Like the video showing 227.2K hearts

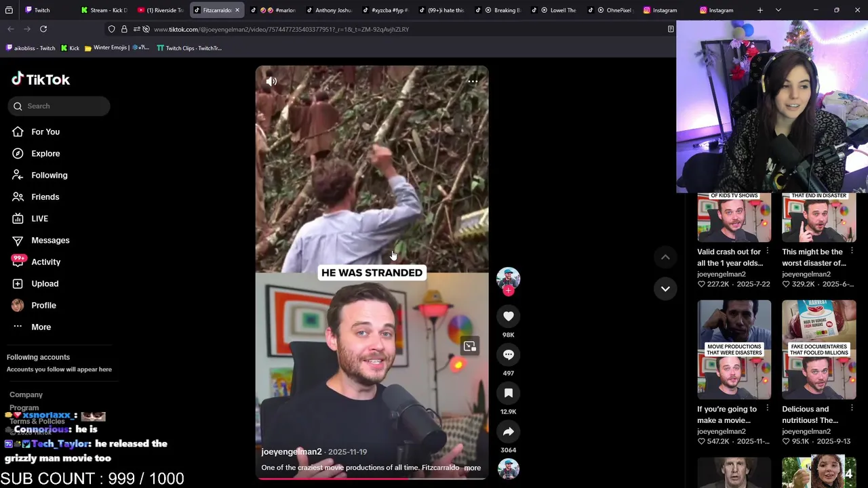coord(702,285)
